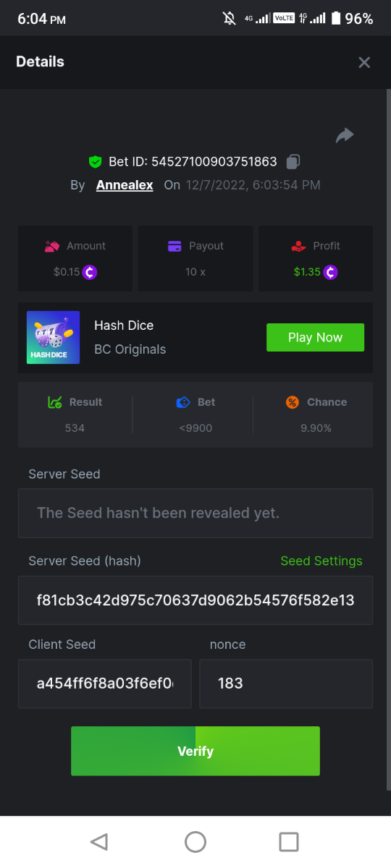Tap the green Result chart icon
The image size is (391, 868).
tap(55, 402)
